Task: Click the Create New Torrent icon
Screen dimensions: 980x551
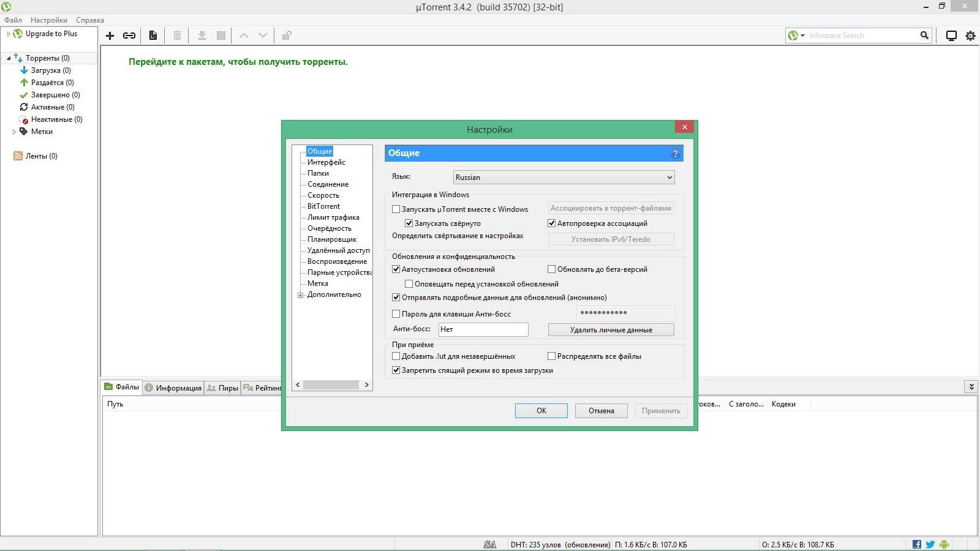Action: tap(153, 36)
